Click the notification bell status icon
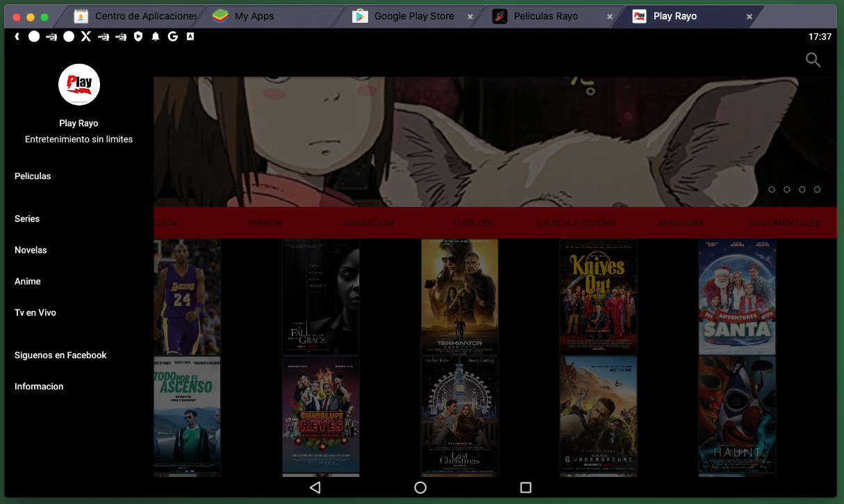This screenshot has height=504, width=844. [156, 37]
